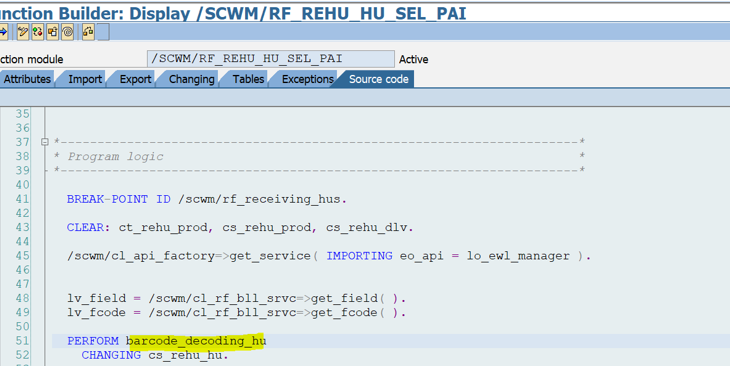Click cs_rehu_prod on line 43
The width and height of the screenshot is (730, 372).
266,228
